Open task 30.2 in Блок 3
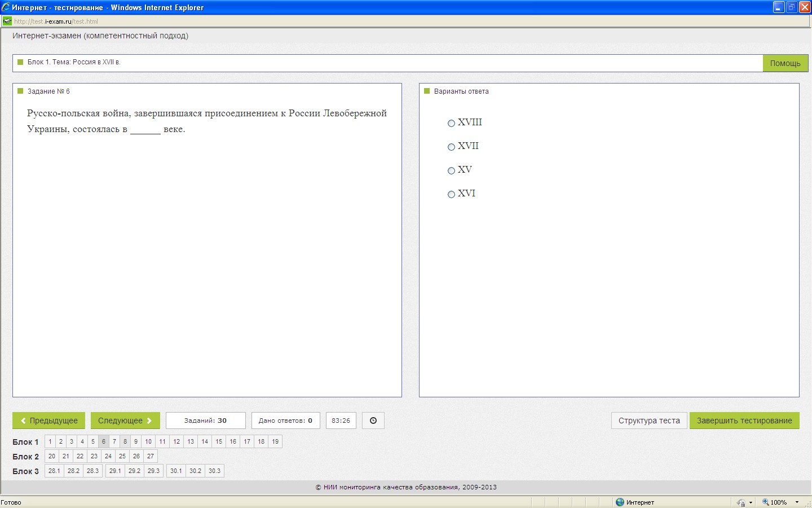The image size is (812, 508). (x=195, y=471)
